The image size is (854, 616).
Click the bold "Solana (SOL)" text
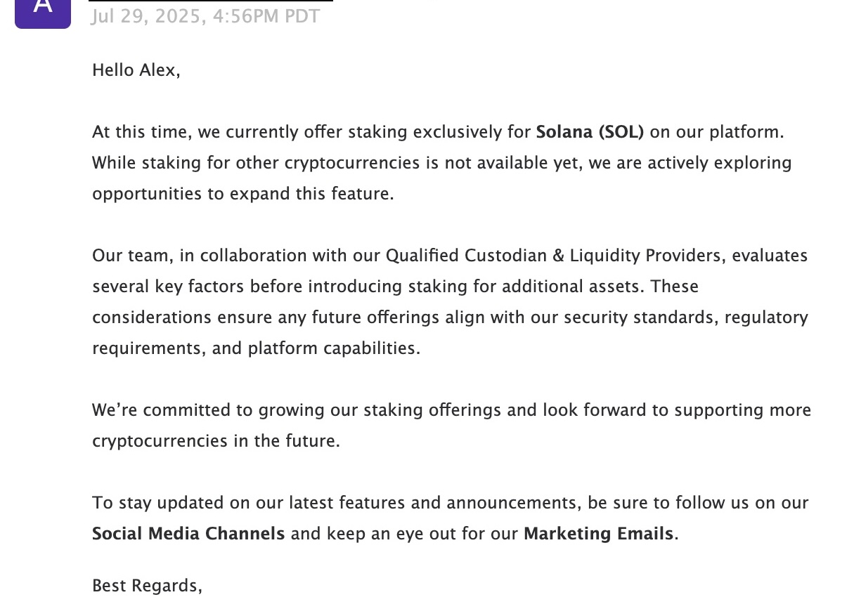pyautogui.click(x=590, y=132)
